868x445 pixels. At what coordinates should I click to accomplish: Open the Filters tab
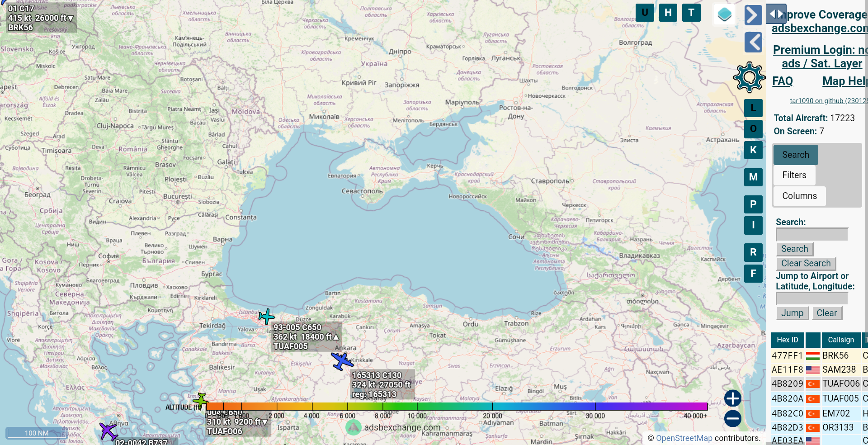coord(794,175)
